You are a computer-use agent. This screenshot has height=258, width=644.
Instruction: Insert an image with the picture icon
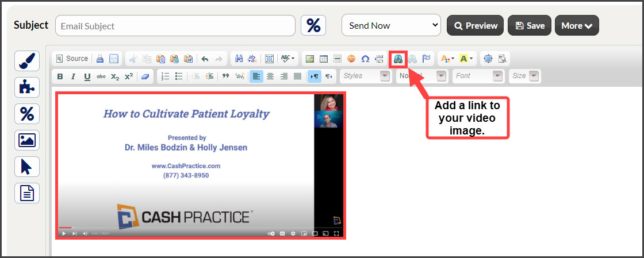(x=310, y=59)
